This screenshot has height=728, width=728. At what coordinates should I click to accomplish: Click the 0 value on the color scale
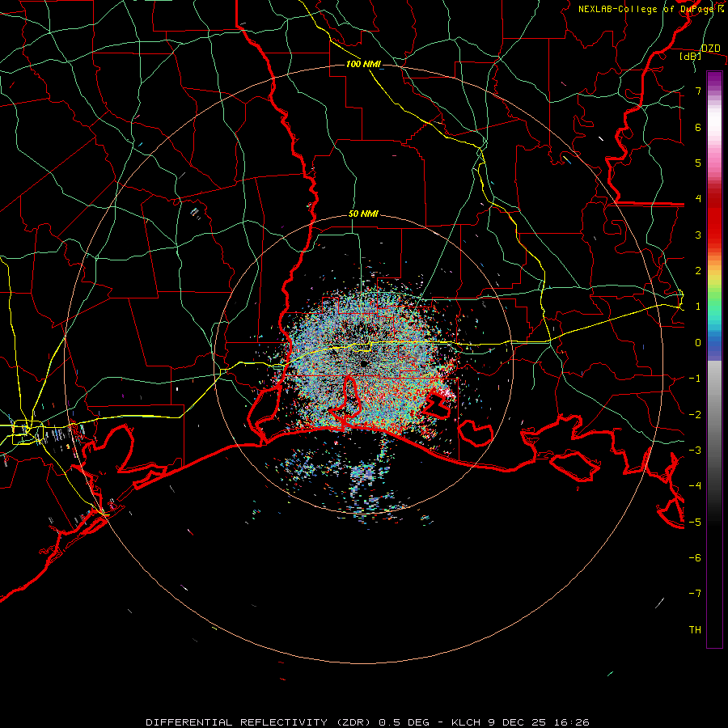click(698, 343)
